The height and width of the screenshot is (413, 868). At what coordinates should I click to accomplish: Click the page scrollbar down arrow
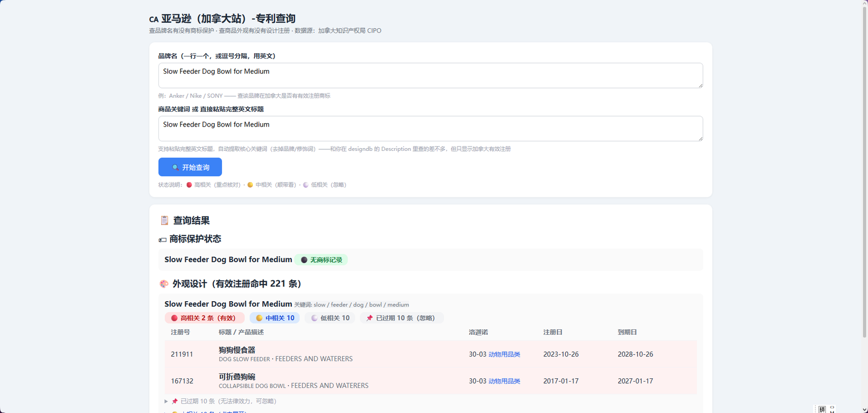click(x=865, y=410)
